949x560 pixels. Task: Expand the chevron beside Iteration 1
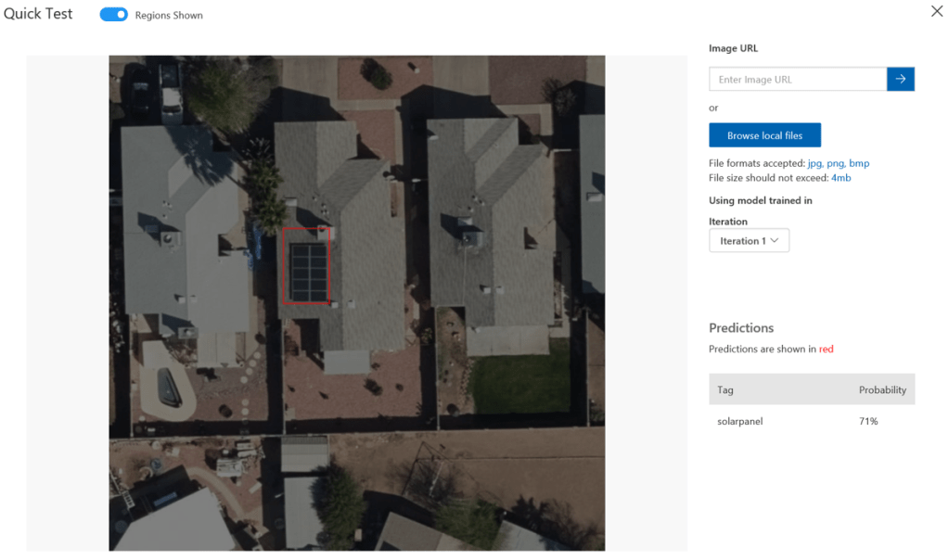[x=774, y=241]
